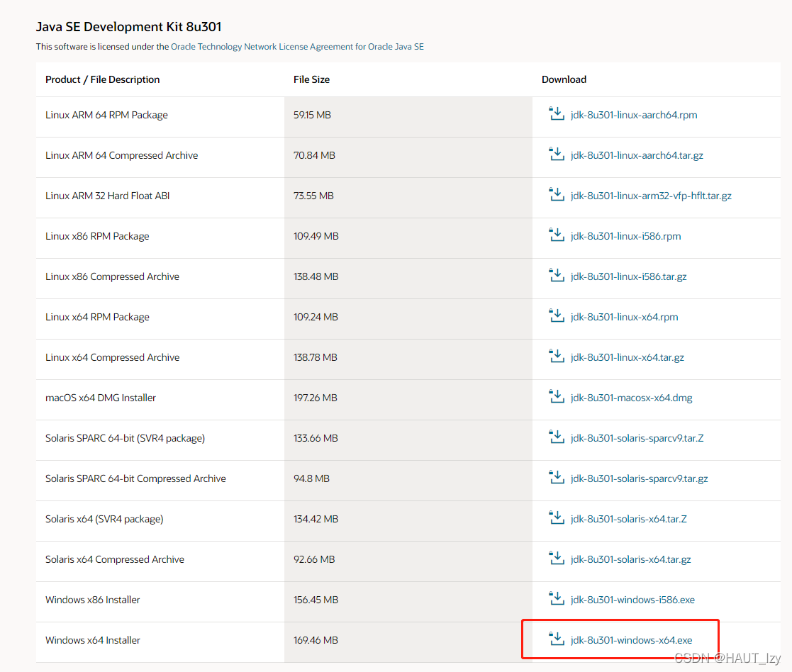792x672 pixels.
Task: Download jdk-8u301-linux-arm32-vfp-hflt.tar.gz link
Action: tap(651, 196)
